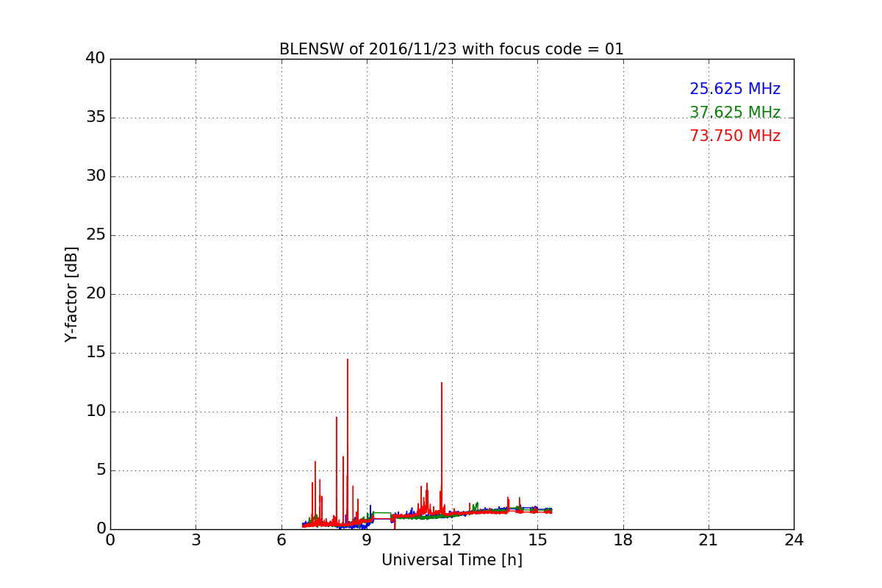
Task: Click the y-axis tick label 10
Action: point(96,412)
